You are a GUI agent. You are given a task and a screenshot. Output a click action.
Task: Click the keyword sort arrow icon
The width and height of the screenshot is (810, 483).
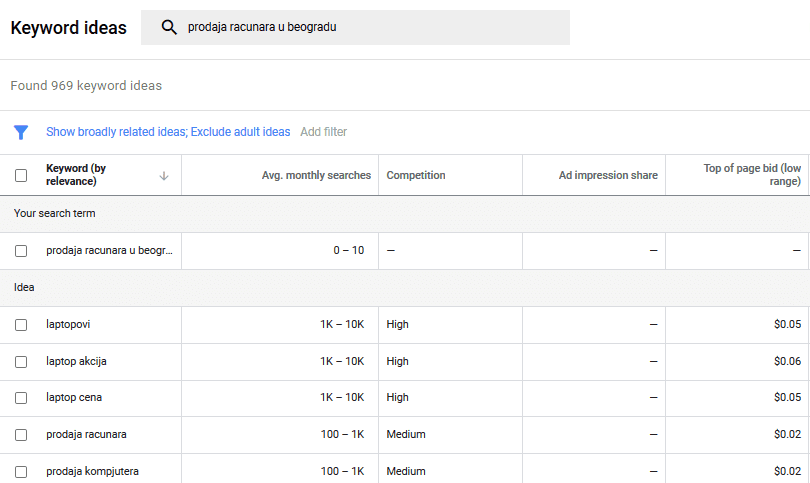164,176
